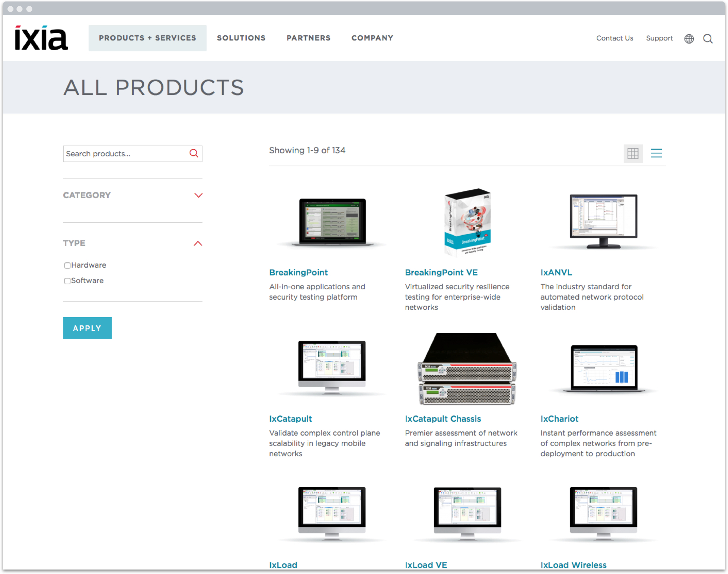Open the Company menu
The image size is (728, 574).
coord(372,38)
